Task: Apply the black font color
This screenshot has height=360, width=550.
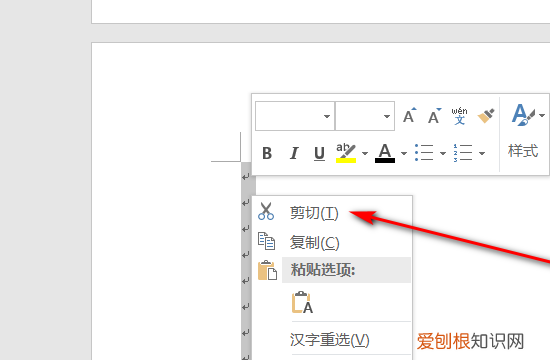Action: tap(385, 153)
